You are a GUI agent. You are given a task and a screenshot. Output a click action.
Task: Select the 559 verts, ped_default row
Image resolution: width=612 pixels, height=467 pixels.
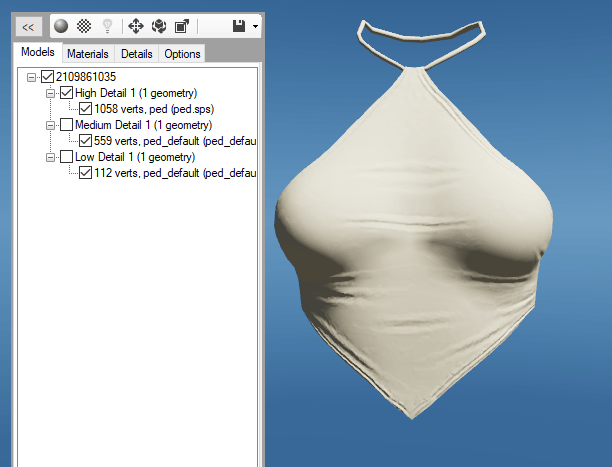pyautogui.click(x=175, y=141)
